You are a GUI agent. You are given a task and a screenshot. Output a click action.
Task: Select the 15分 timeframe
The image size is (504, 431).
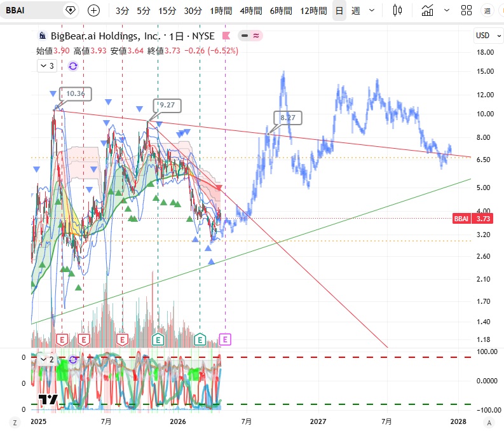pyautogui.click(x=167, y=11)
